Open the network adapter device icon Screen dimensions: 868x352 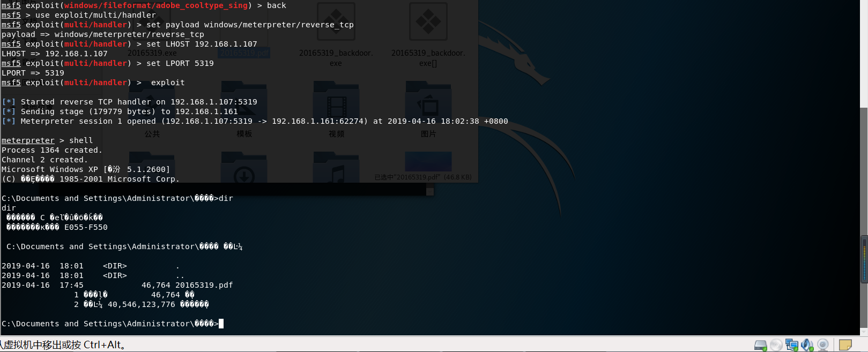[x=791, y=345]
